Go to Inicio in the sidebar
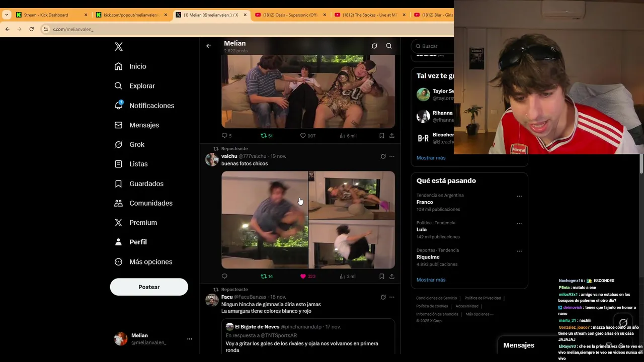 [130, 66]
